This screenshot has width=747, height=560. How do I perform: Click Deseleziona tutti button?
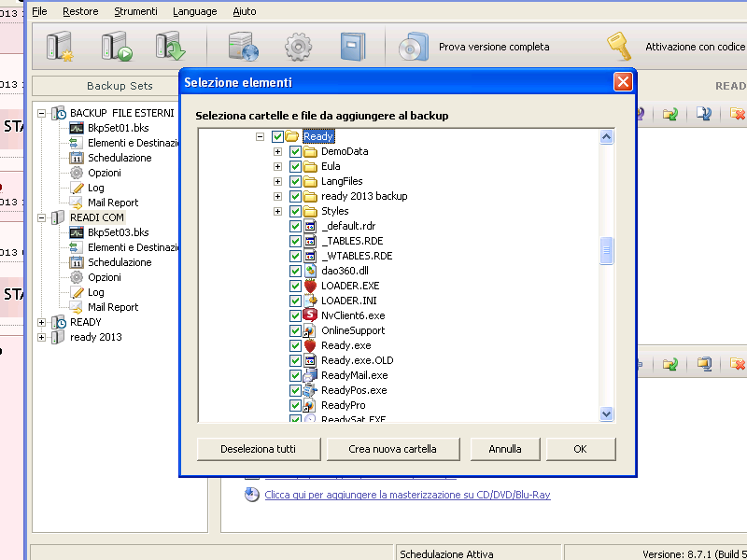[x=259, y=449]
